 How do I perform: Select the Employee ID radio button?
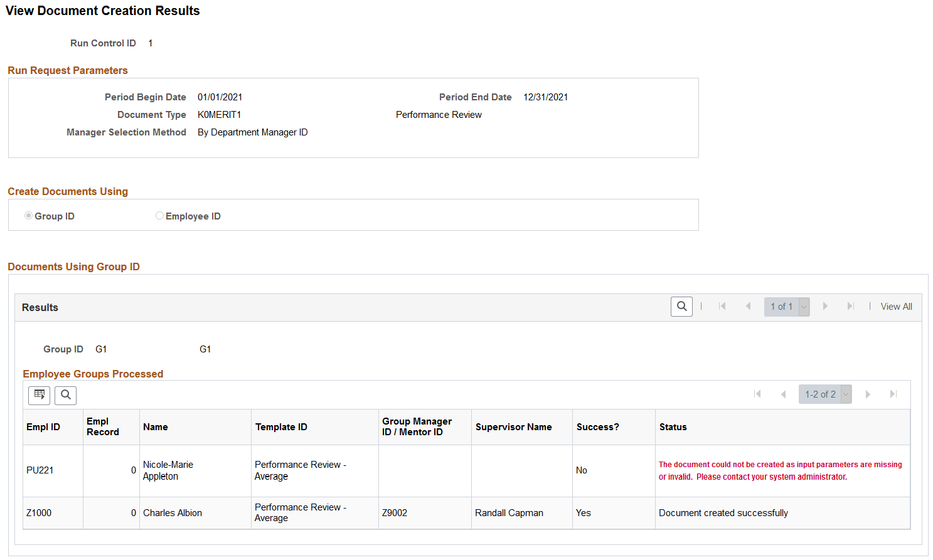[x=159, y=215]
